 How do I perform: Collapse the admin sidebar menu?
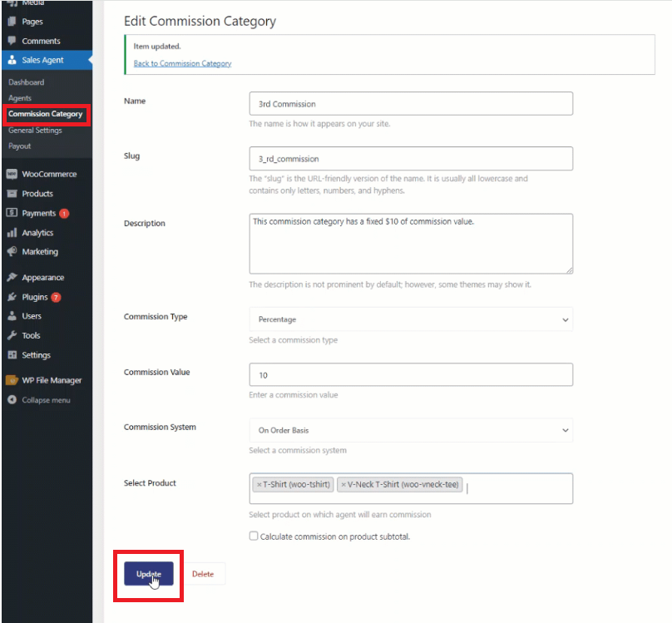(x=39, y=400)
